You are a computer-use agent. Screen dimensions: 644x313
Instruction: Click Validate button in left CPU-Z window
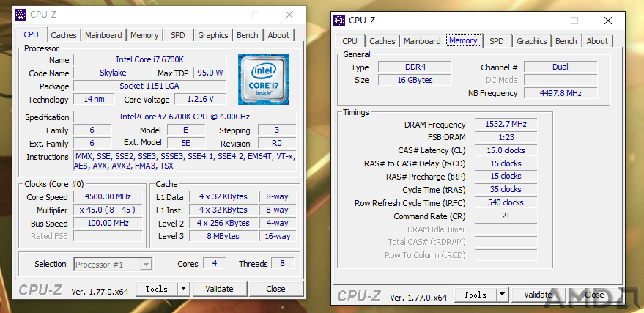tap(219, 289)
